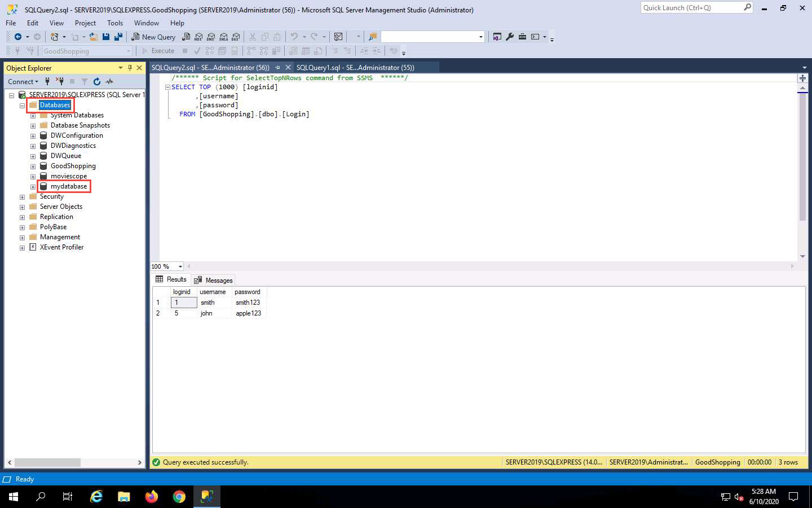
Task: Open the Tools menu
Action: coord(114,23)
